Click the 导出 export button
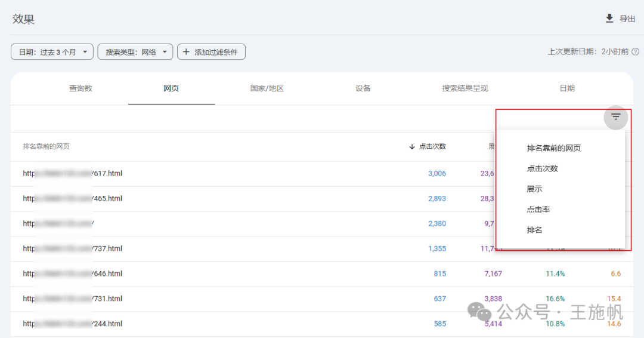644x338 pixels. click(620, 19)
